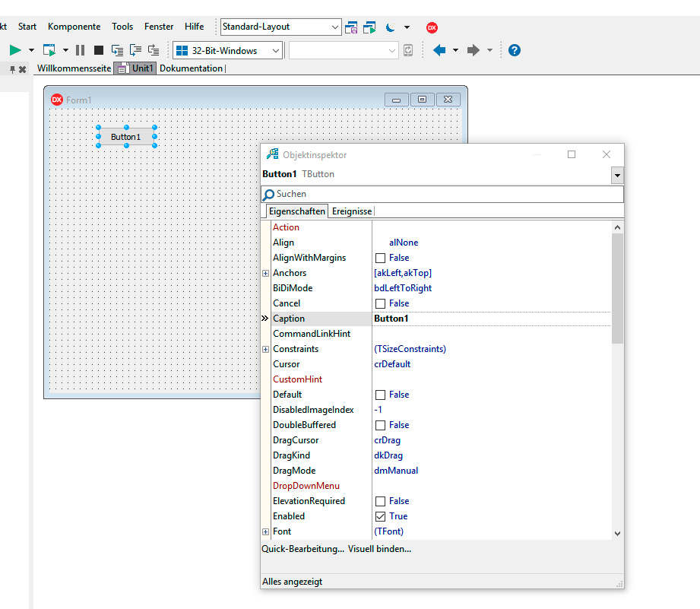The width and height of the screenshot is (700, 609).
Task: Open the Komponente menu
Action: (x=74, y=27)
